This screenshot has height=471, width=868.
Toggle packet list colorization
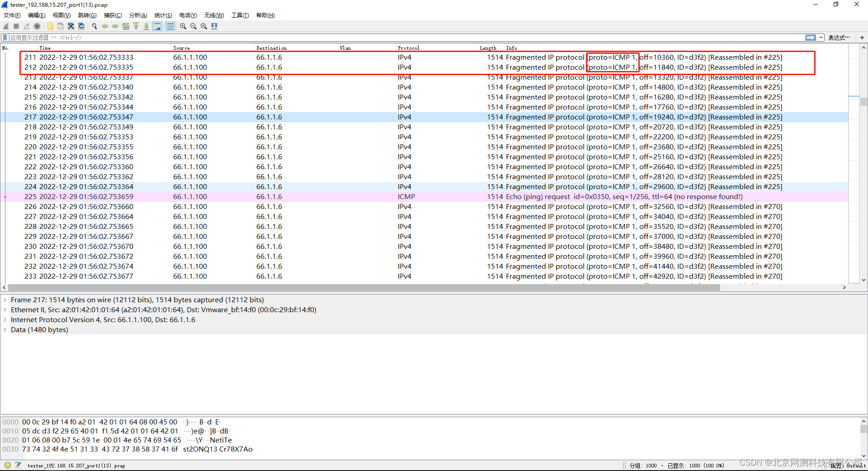coord(170,26)
